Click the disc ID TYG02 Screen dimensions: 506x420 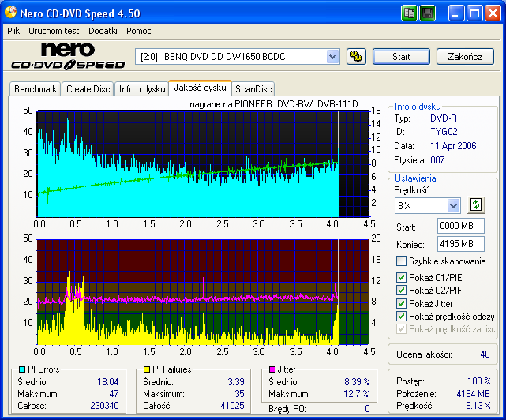[x=444, y=132]
